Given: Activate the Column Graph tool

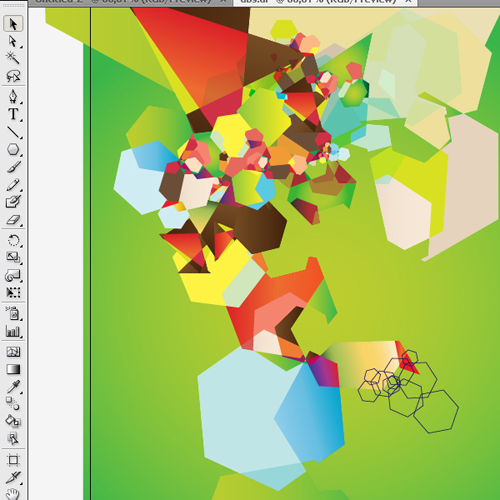Looking at the screenshot, I should [13, 331].
